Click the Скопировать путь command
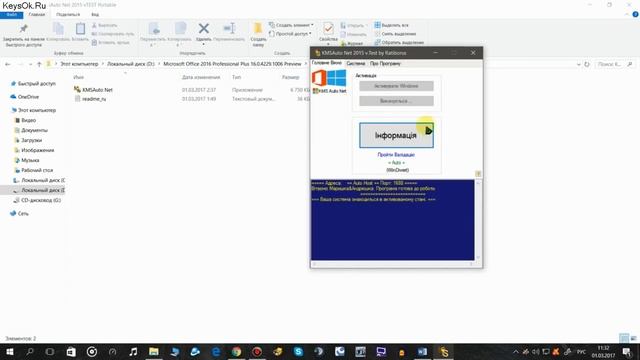Screen dimensions: 640x360 113,34
